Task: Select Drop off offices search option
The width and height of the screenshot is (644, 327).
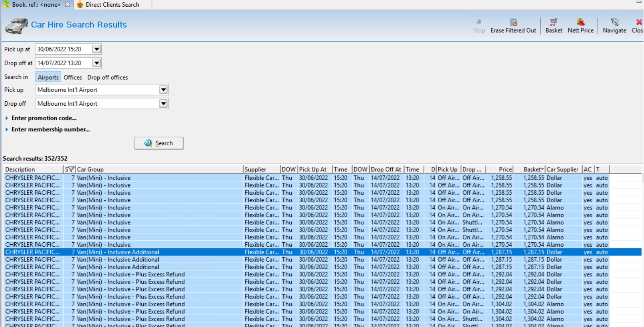Action: [x=108, y=77]
